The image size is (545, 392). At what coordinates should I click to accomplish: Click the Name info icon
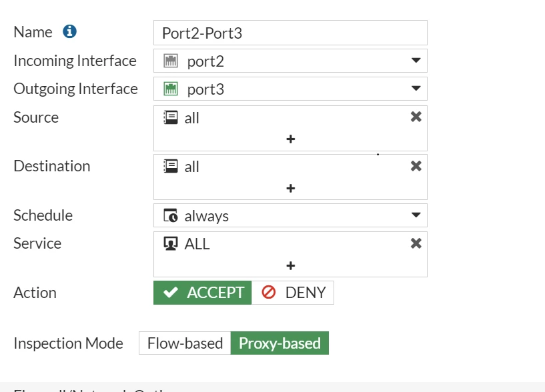(69, 31)
